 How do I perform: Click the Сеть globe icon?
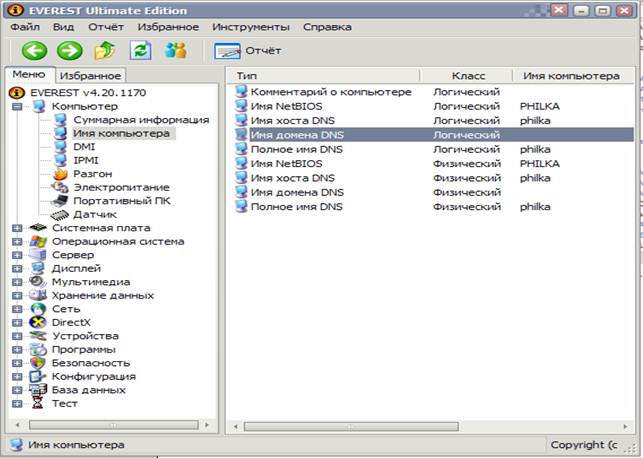point(38,309)
